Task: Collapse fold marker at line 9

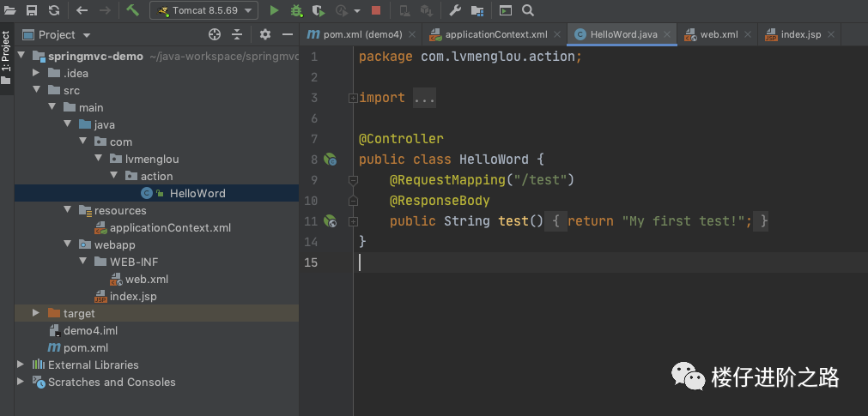Action: (353, 180)
